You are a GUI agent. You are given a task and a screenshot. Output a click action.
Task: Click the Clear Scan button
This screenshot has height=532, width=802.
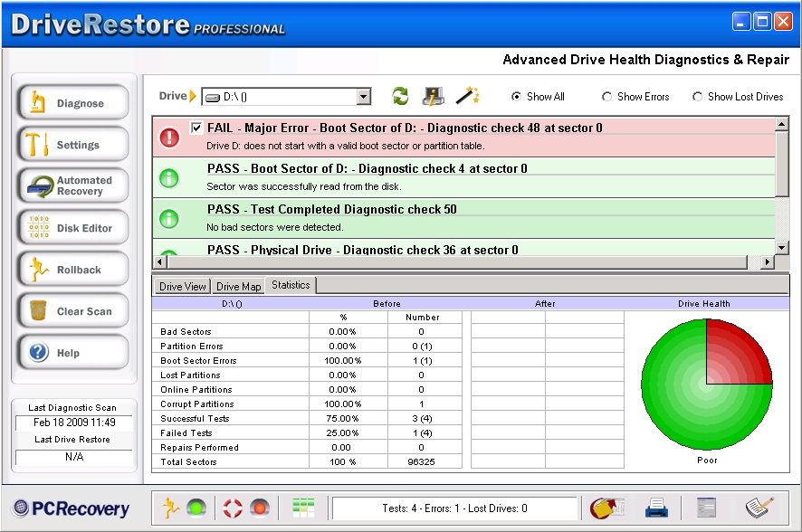[72, 311]
